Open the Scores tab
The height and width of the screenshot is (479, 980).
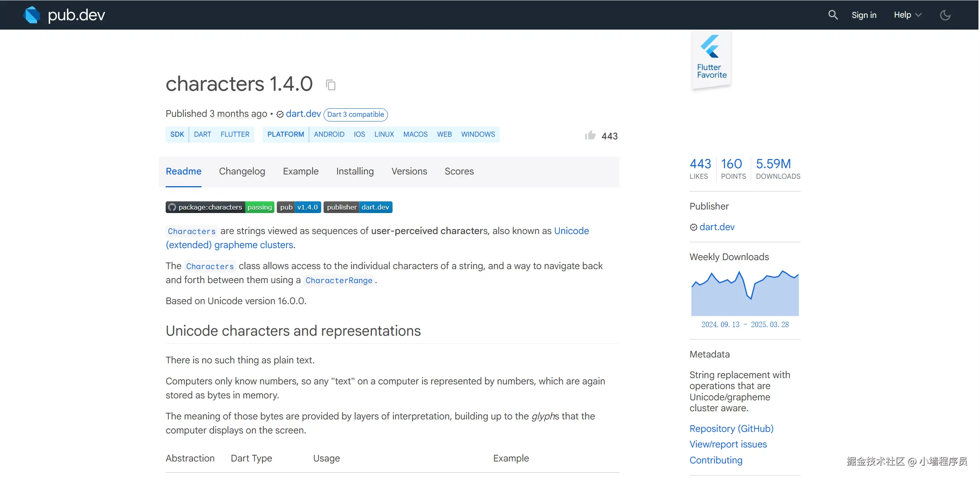(460, 172)
